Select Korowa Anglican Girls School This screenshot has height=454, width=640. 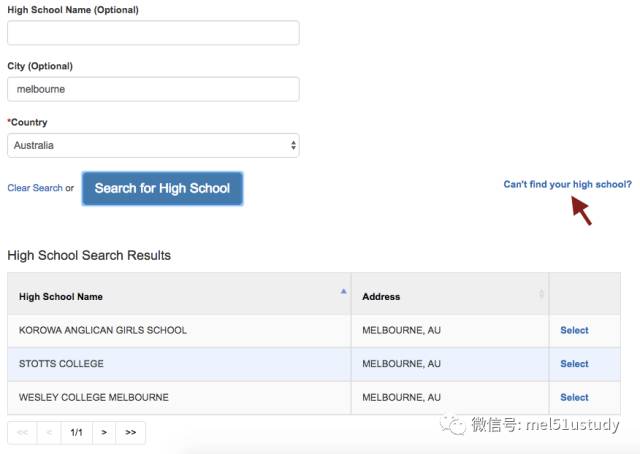574,330
